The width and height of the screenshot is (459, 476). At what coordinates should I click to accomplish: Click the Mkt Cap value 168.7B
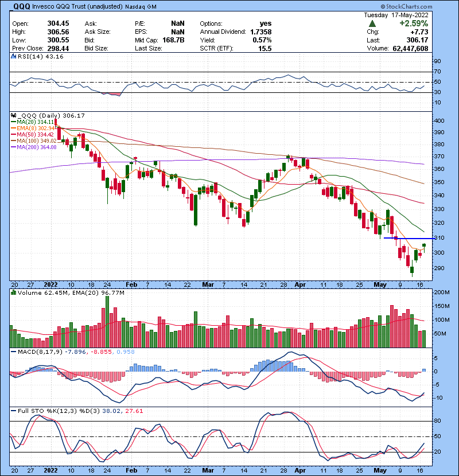coord(173,40)
